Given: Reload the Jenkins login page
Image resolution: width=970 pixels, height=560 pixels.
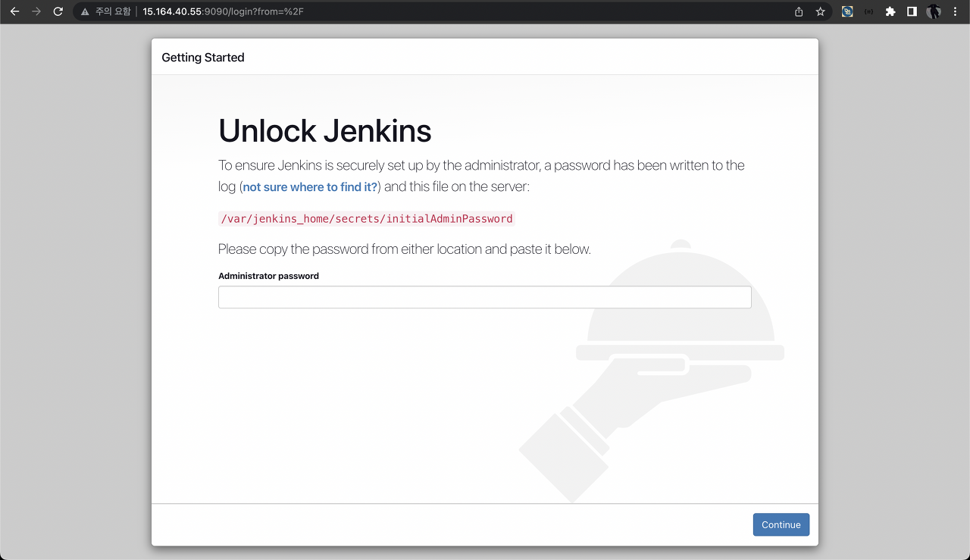Looking at the screenshot, I should coord(58,11).
